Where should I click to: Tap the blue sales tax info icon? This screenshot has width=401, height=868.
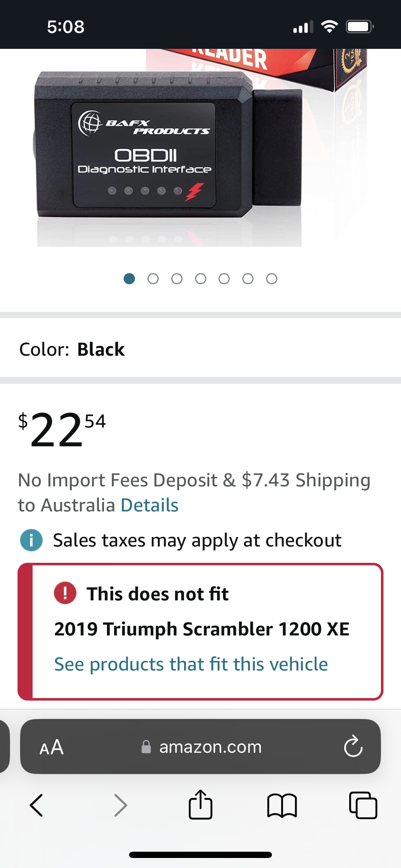(31, 540)
